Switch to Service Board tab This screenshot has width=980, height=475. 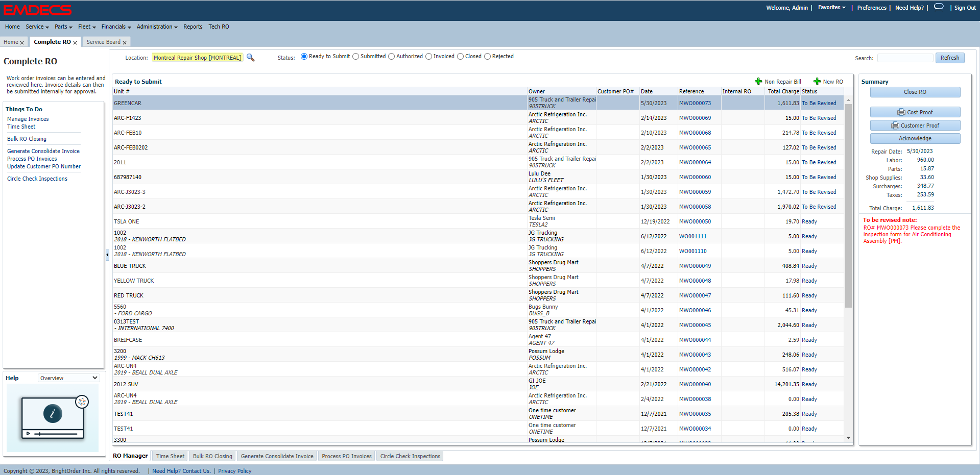click(x=104, y=42)
